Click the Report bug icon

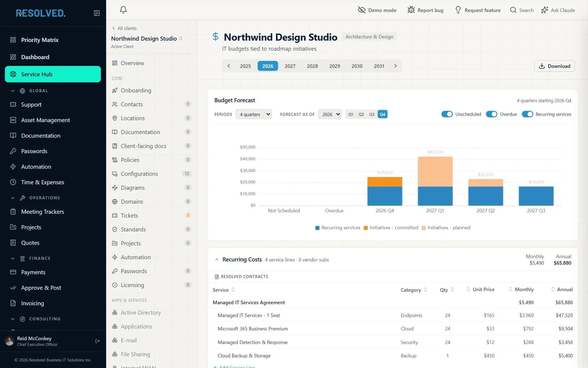pyautogui.click(x=411, y=10)
